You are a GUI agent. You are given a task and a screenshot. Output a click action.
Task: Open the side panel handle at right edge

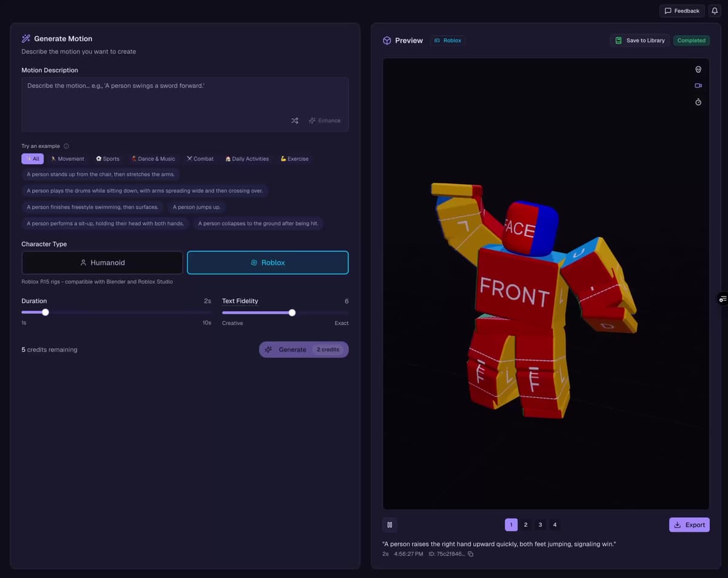point(723,299)
